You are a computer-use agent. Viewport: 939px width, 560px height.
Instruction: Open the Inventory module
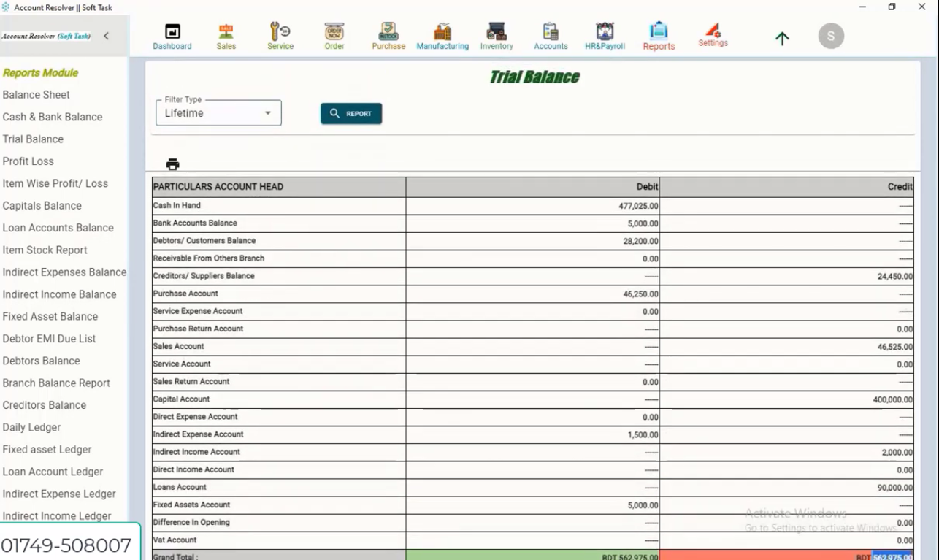(496, 34)
